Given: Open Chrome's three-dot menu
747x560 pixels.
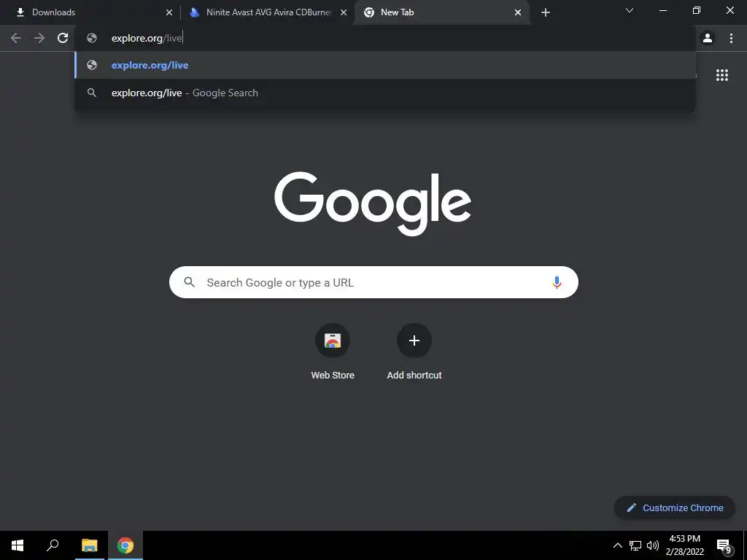Looking at the screenshot, I should [x=731, y=38].
